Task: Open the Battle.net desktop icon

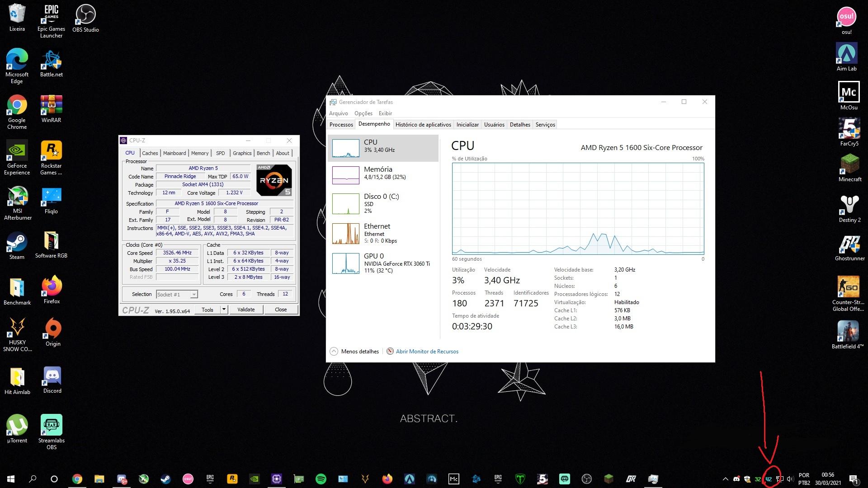Action: click(x=52, y=63)
